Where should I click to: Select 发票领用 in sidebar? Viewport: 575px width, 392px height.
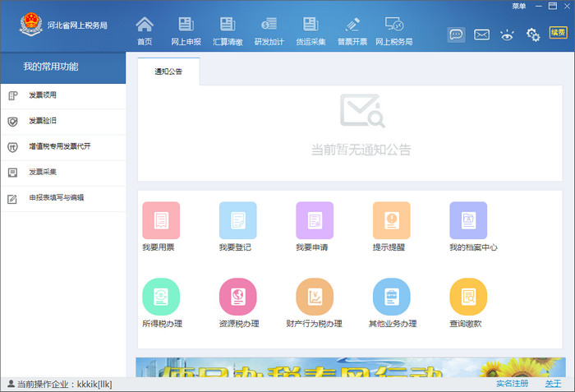[63, 96]
